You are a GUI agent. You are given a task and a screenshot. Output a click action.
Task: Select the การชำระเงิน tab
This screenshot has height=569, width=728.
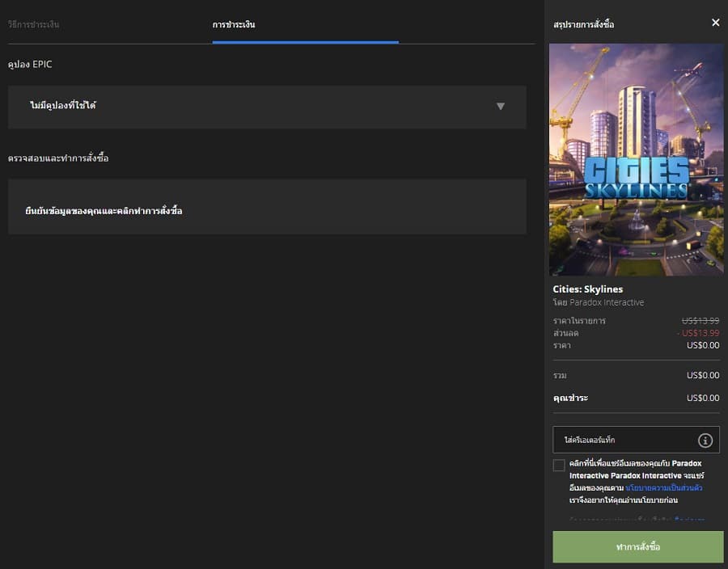pos(234,24)
